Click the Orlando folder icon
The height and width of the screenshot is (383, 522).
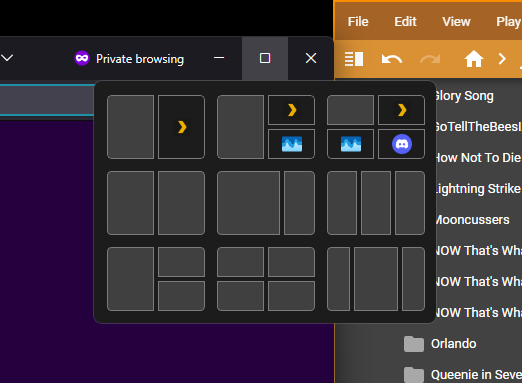414,344
